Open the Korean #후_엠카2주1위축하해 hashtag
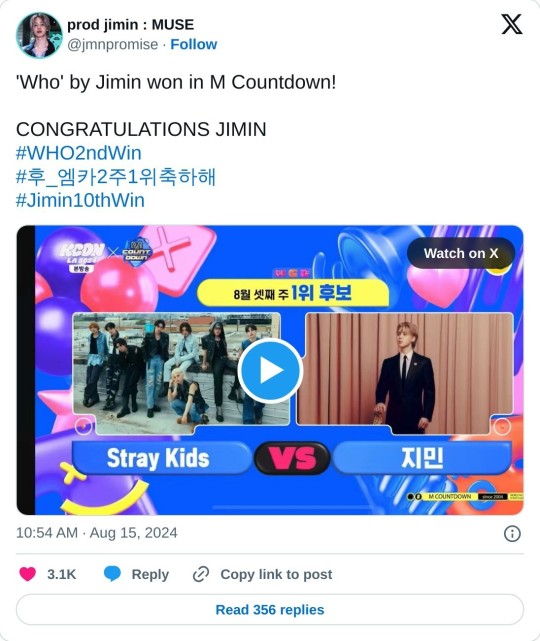540x641 pixels. [x=116, y=177]
